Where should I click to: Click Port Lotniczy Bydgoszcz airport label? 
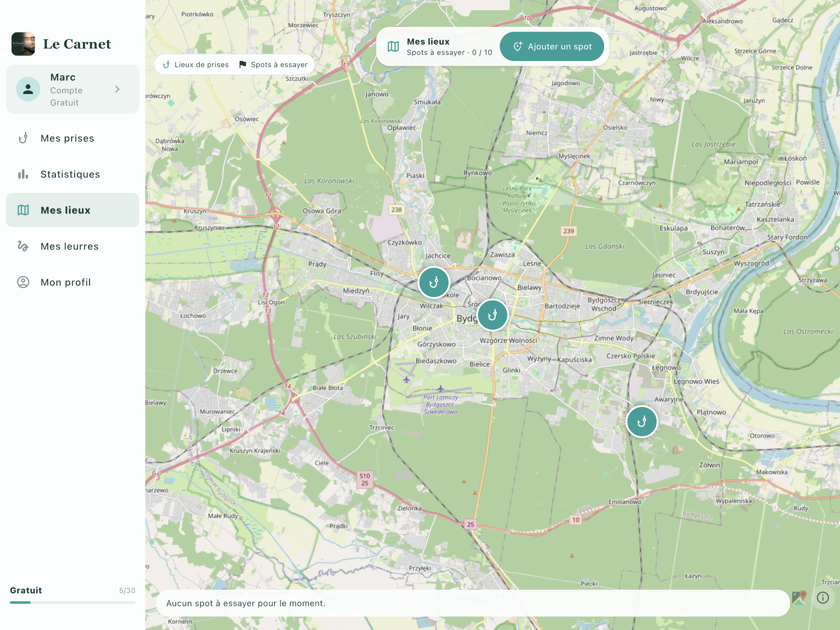[x=440, y=404]
